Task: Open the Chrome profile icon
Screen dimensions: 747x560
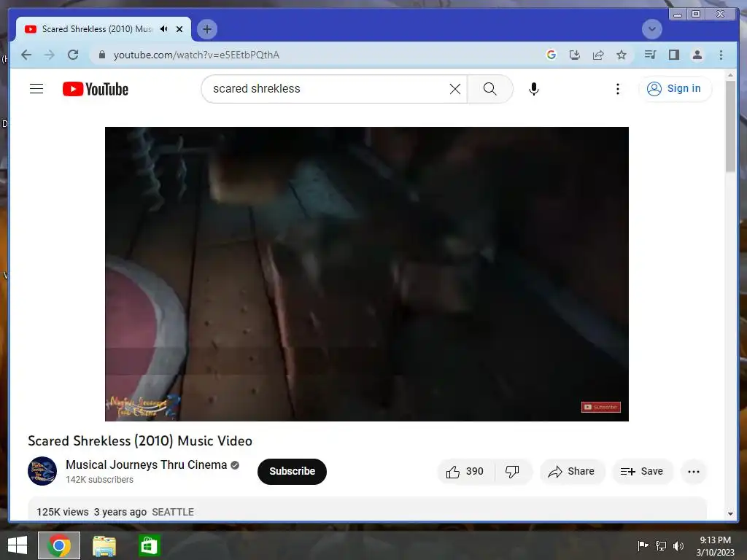Action: (697, 55)
